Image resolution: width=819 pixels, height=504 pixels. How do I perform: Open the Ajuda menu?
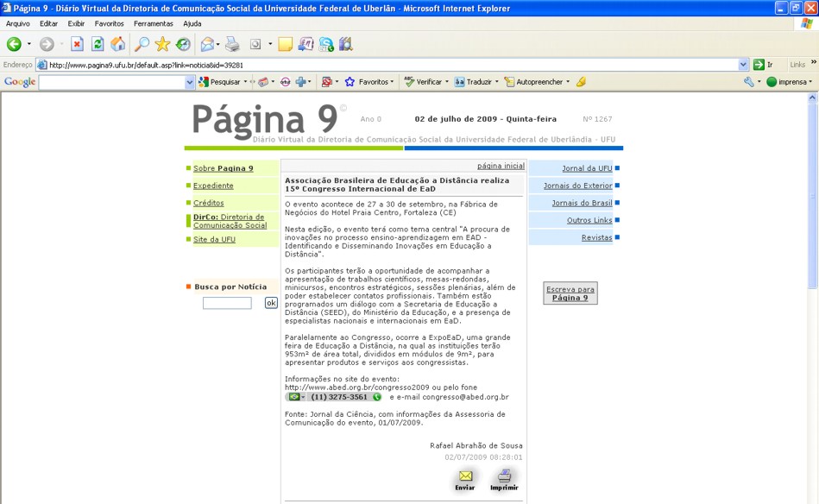point(192,23)
